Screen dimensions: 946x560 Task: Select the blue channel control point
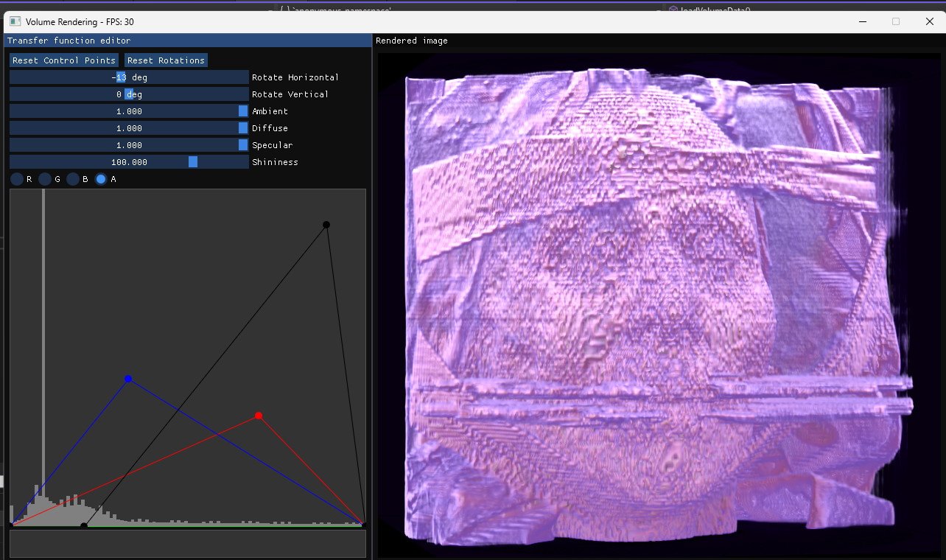click(129, 378)
